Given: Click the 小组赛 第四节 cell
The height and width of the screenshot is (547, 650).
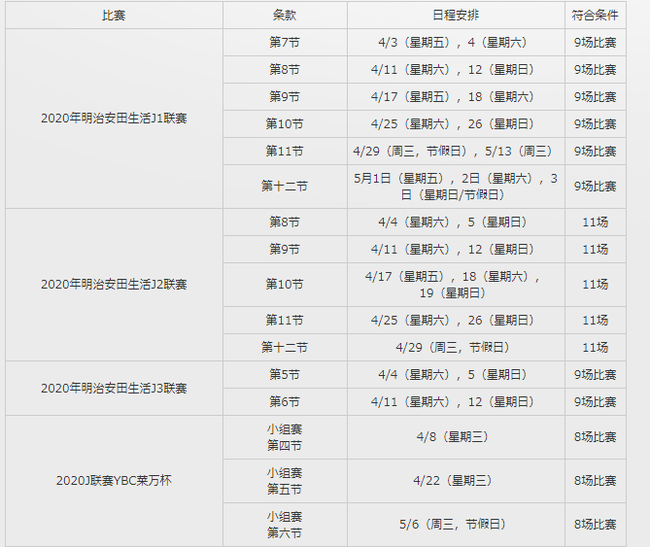Looking at the screenshot, I should [x=285, y=437].
